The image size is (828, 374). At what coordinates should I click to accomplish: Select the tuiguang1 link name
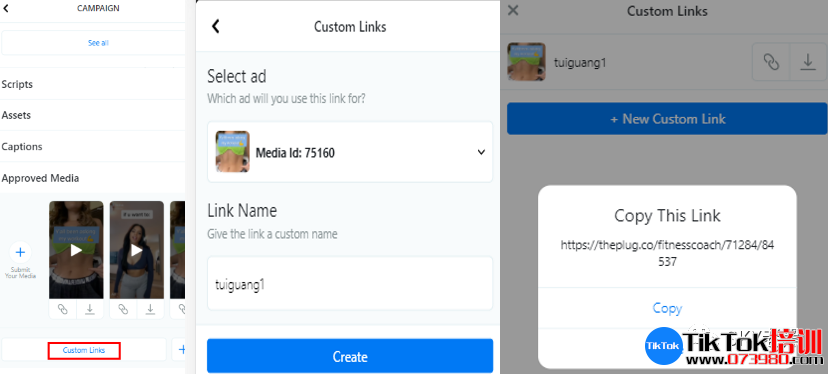pos(580,62)
